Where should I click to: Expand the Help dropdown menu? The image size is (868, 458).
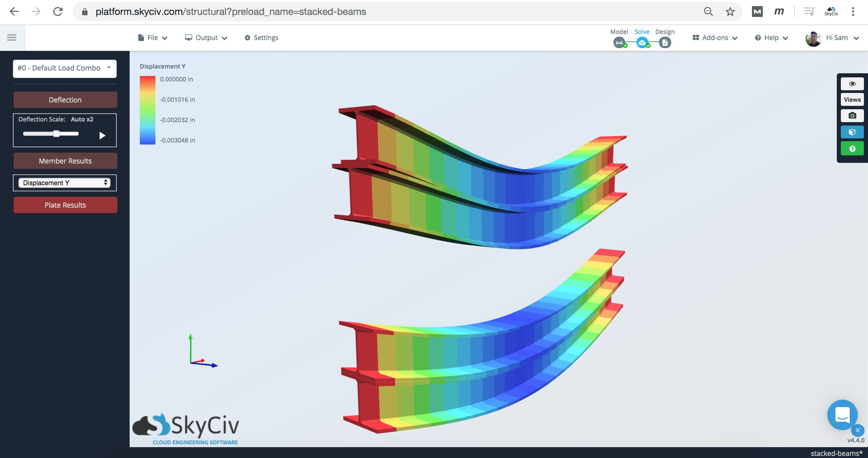coord(772,37)
